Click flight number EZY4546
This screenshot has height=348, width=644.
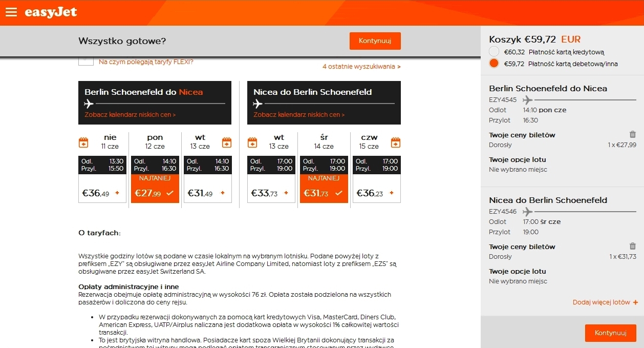point(503,212)
